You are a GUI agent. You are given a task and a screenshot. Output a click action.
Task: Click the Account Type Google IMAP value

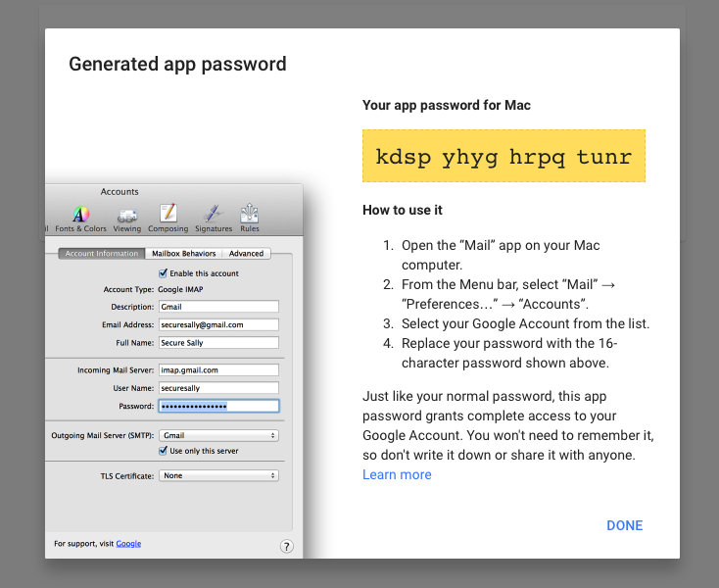(180, 289)
